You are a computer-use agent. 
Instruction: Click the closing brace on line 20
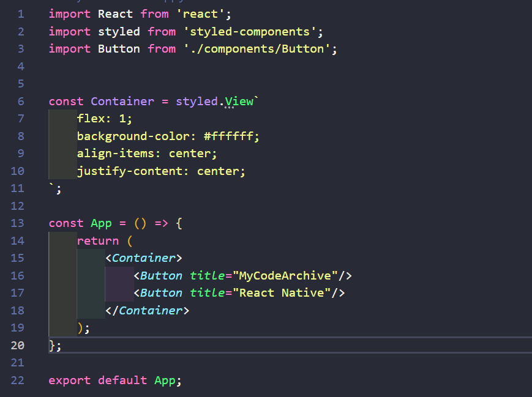[52, 346]
